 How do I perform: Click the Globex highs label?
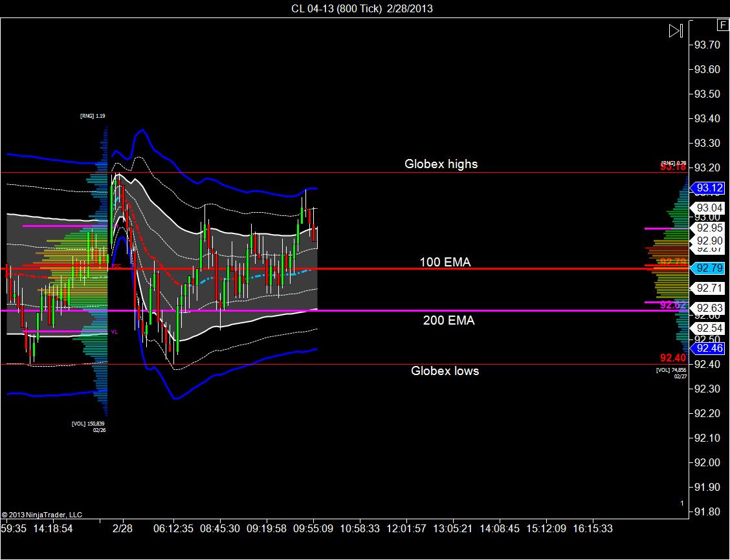pos(441,164)
